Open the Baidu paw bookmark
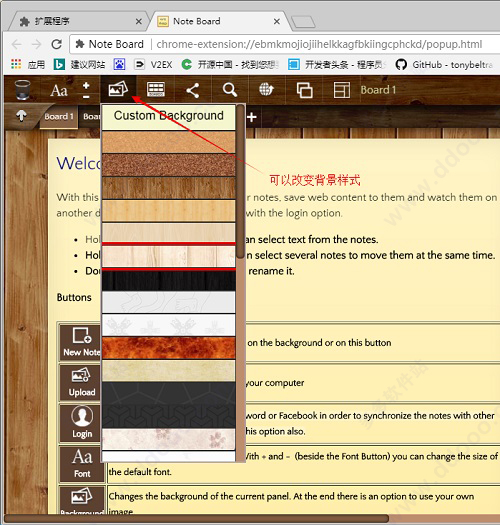500x525 pixels. [x=119, y=64]
